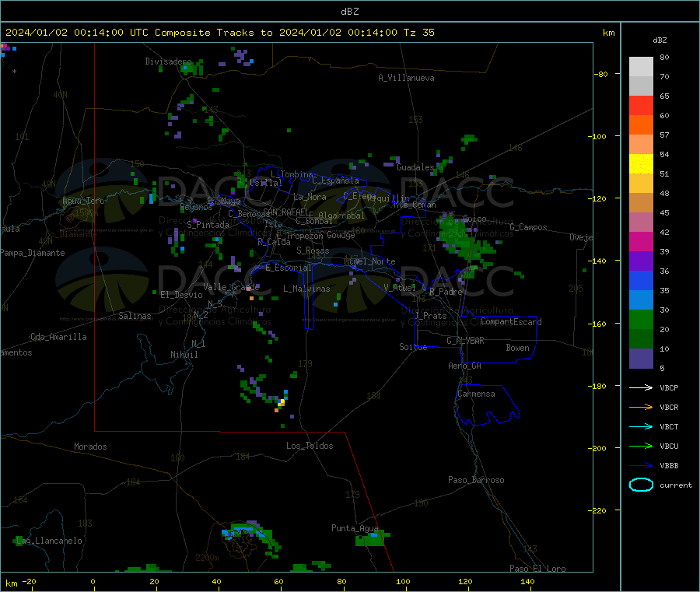Screen dimensions: 700x592
Task: Click the 'Nihuil' map label
Action: click(184, 355)
